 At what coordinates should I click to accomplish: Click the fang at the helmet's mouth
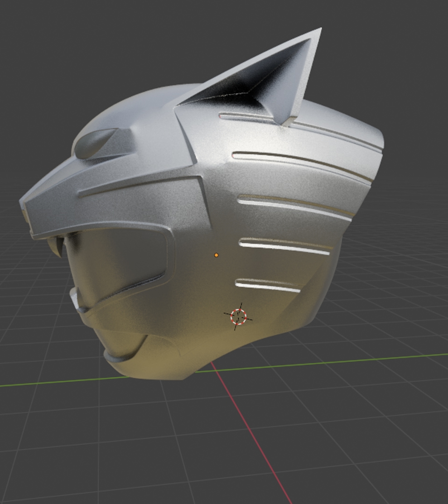point(59,246)
